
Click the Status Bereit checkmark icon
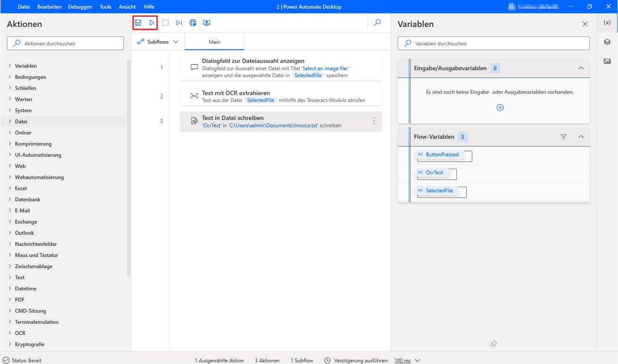pyautogui.click(x=6, y=360)
